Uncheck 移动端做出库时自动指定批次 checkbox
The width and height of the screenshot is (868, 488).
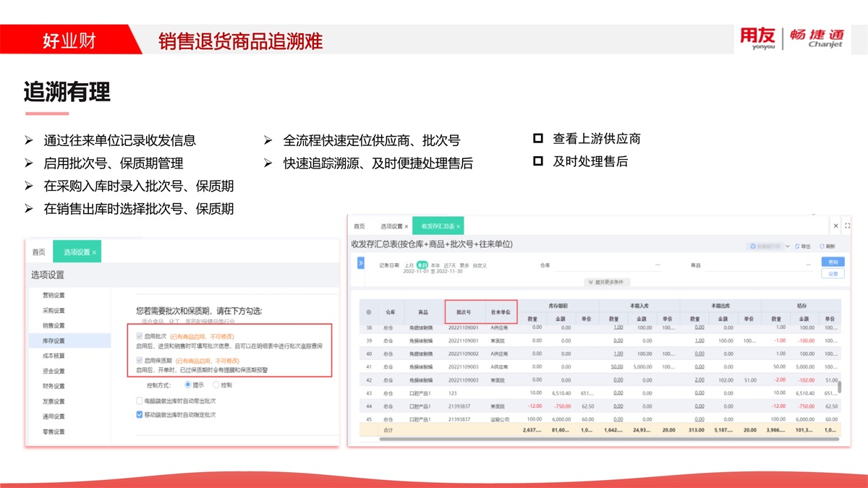pos(140,415)
